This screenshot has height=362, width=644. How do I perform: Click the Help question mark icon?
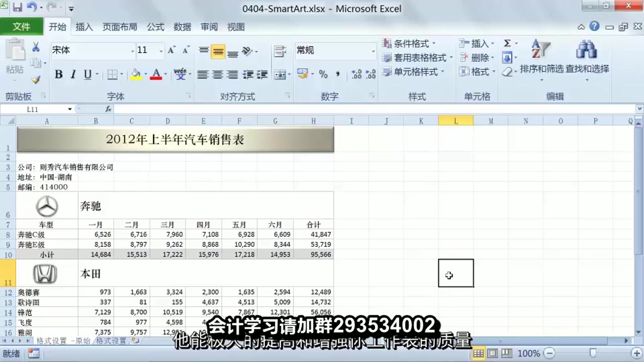click(x=594, y=27)
